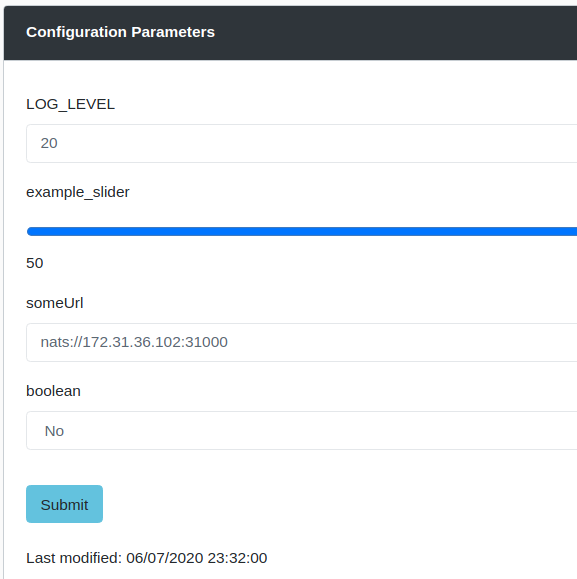
Task: Click the someUrl label
Action: [55, 303]
